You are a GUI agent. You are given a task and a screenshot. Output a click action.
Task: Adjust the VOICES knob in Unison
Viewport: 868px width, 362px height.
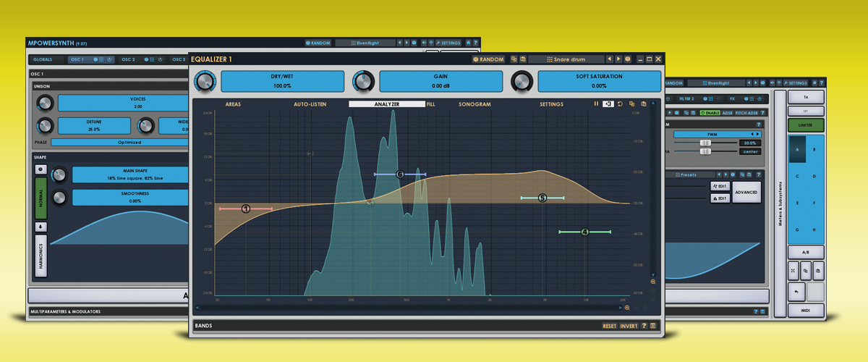tap(46, 103)
